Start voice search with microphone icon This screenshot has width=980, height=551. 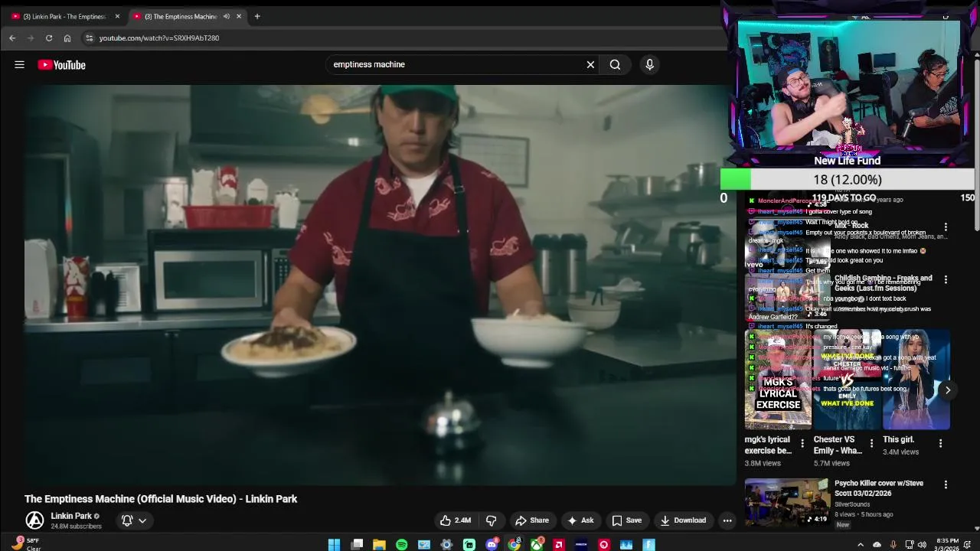tap(649, 65)
